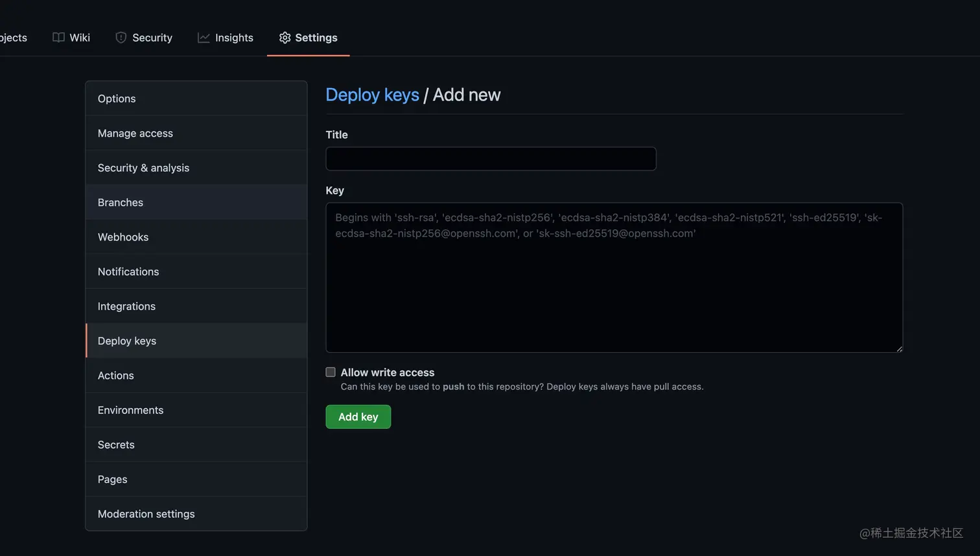Open the Security tab
Viewport: 980px width, 556px height.
tap(144, 38)
